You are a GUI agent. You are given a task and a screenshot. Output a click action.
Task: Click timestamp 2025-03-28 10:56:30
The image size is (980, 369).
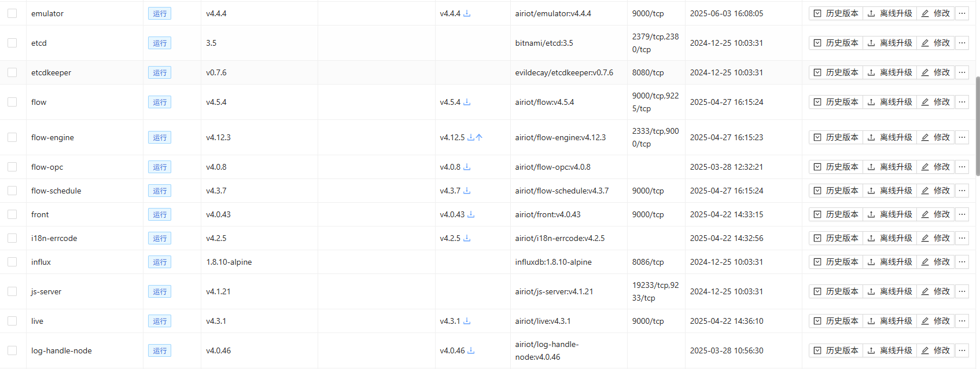coord(727,350)
